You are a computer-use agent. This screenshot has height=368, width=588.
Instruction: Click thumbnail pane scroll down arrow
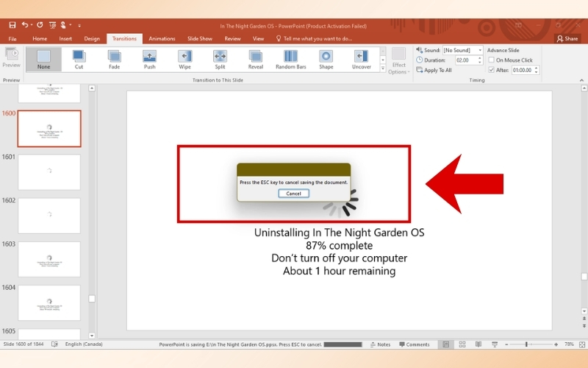pyautogui.click(x=92, y=336)
